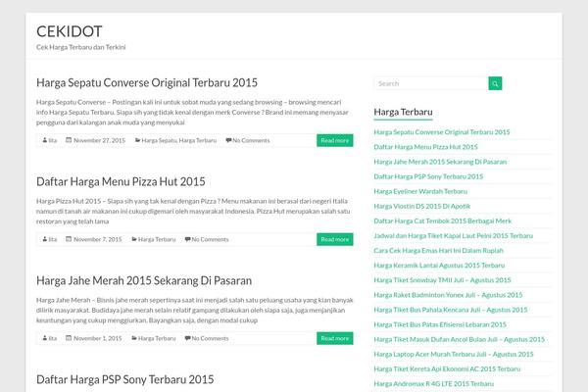Image resolution: width=588 pixels, height=392 pixels.
Task: Open sidebar link Harga Tiket Snowbay TMII
Action: [443, 280]
